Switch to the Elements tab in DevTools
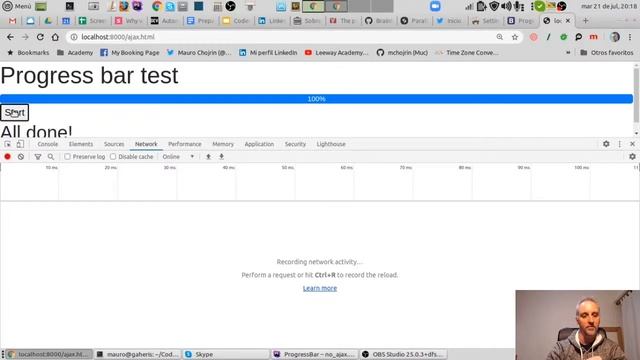This screenshot has height=360, width=640. (81, 144)
